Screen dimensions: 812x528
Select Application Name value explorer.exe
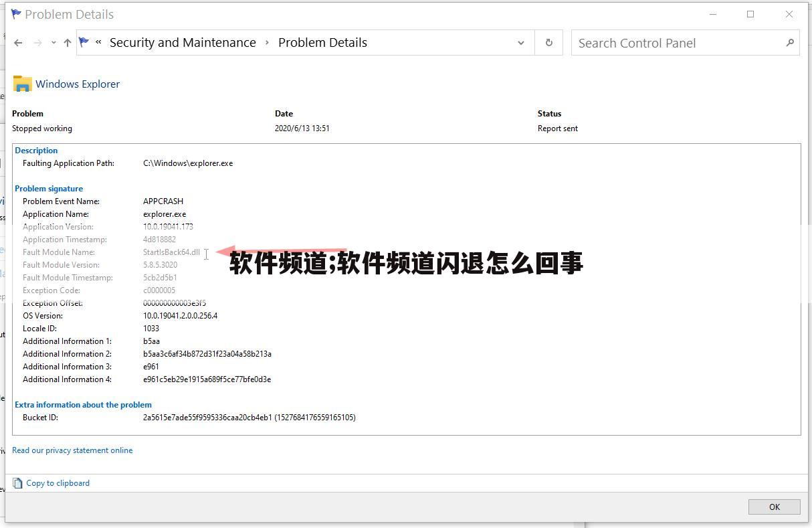click(165, 214)
